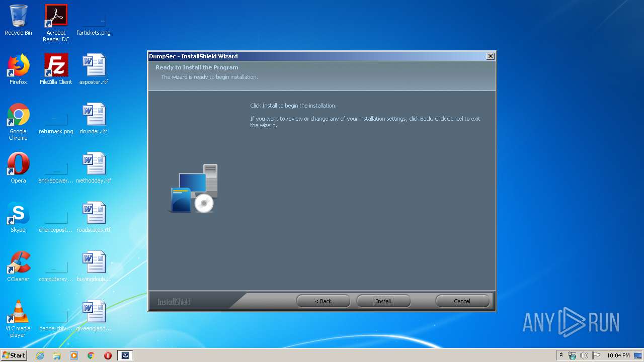This screenshot has height=362, width=644.
Task: Go back with the Back button
Action: pyautogui.click(x=323, y=301)
